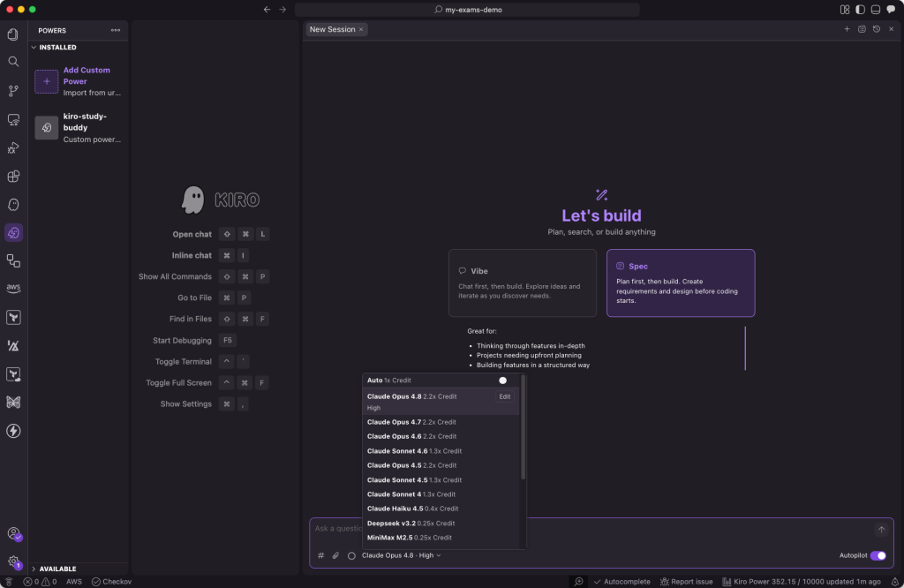Open the Source Control branch icon

click(13, 91)
